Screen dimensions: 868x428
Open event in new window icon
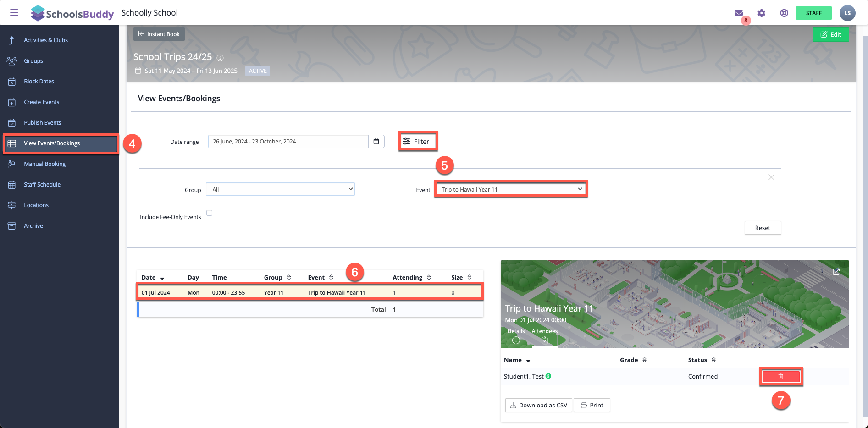(836, 272)
